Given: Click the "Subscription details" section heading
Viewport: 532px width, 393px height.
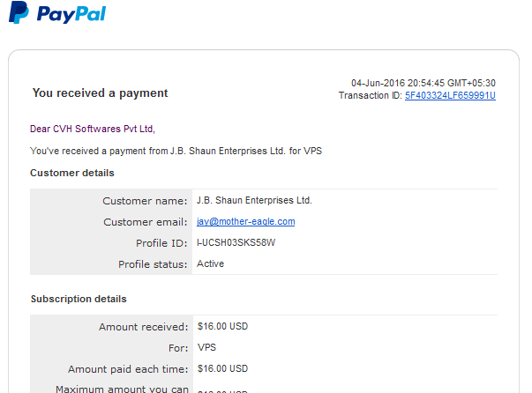Looking at the screenshot, I should (x=79, y=299).
